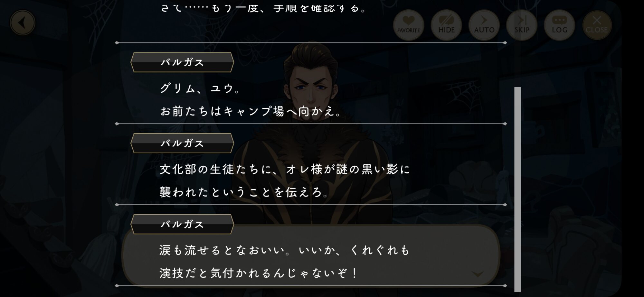
Task: Open the LOG speech bubble icon
Action: [x=559, y=25]
